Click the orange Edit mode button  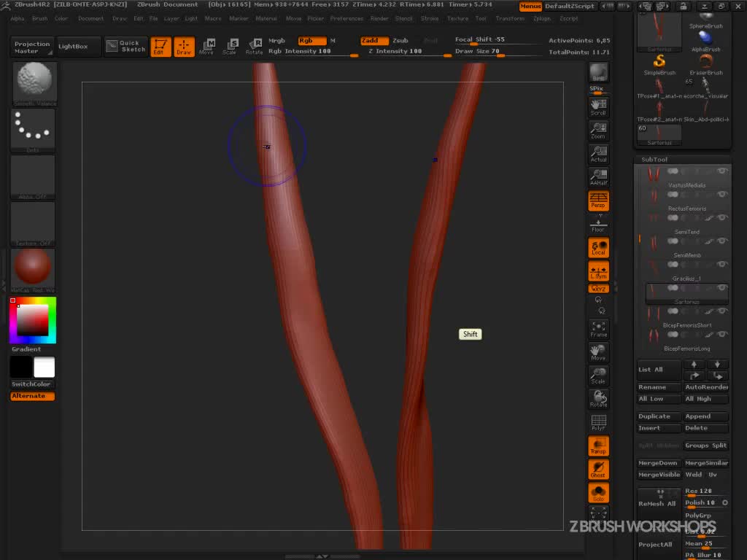pos(160,47)
